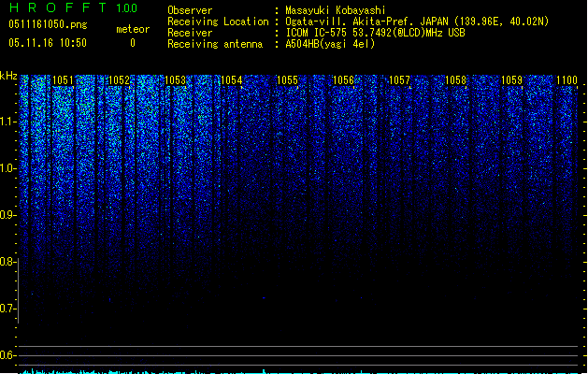Click the 0.9 frequency axis label

7,215
